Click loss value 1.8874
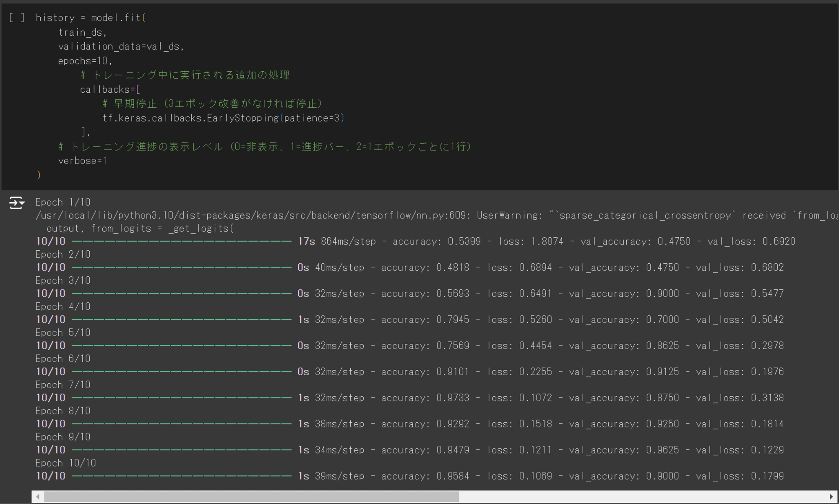 547,242
